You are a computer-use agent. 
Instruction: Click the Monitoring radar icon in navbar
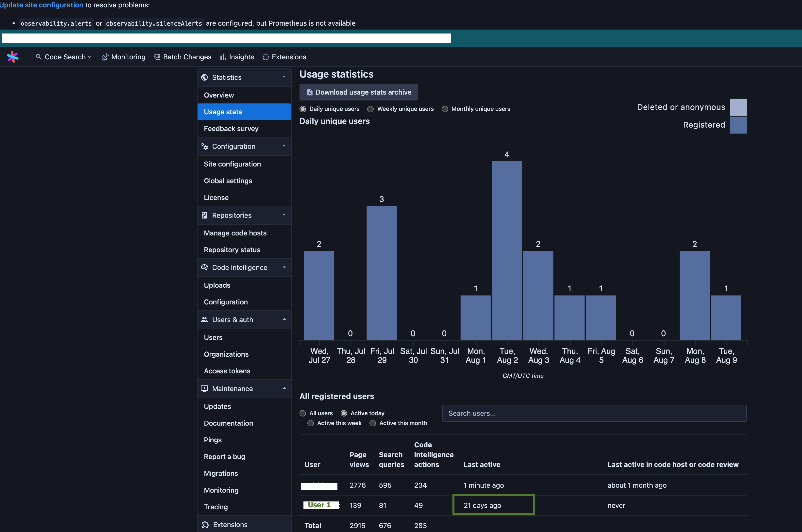[105, 57]
